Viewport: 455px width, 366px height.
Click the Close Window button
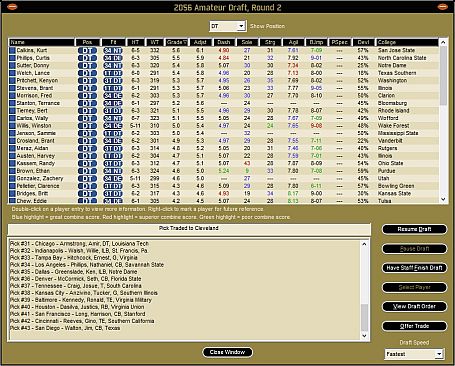coord(227,352)
